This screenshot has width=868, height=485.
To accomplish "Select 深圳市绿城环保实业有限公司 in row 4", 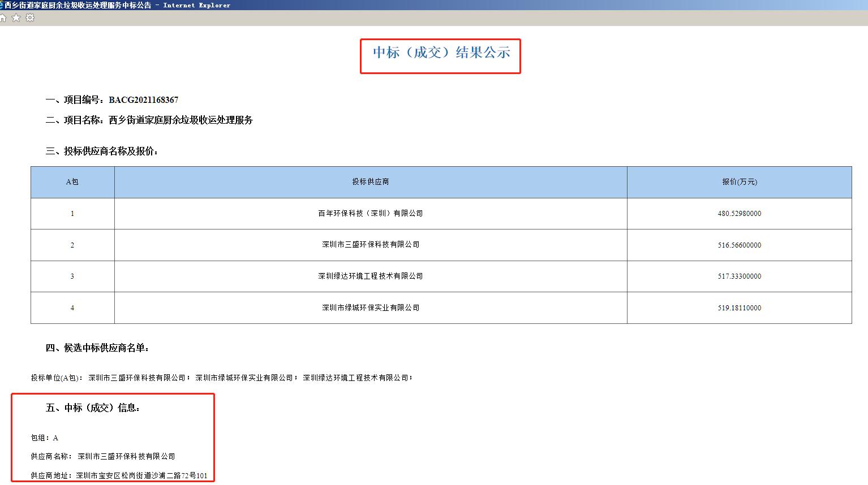I will point(371,308).
